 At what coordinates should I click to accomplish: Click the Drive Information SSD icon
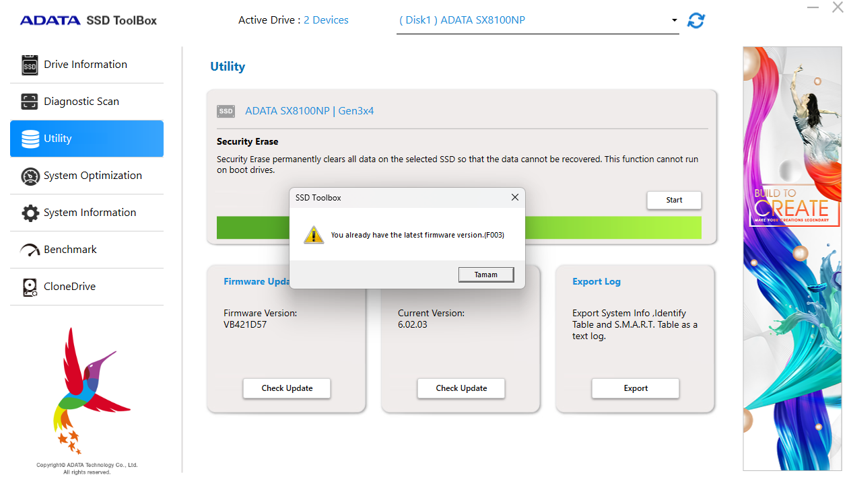(x=30, y=65)
